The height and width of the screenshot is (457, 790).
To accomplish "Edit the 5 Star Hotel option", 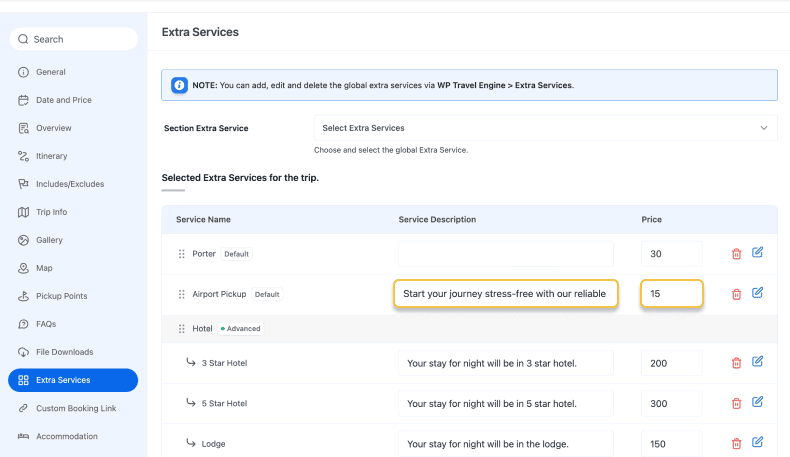I will pos(757,402).
